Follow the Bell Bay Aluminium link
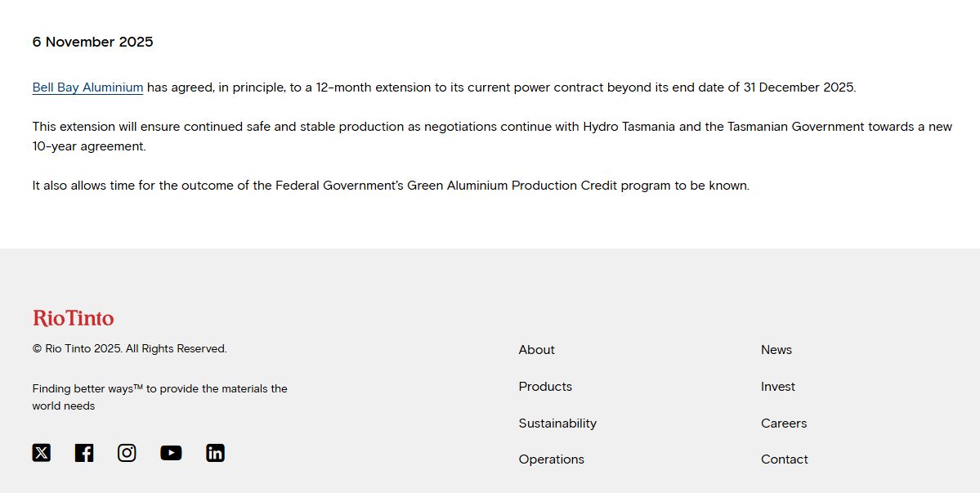The image size is (980, 493). coord(87,87)
